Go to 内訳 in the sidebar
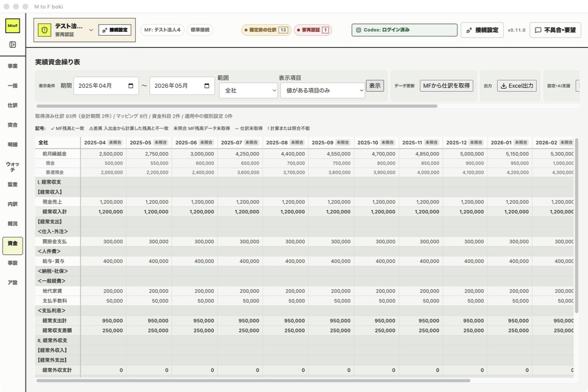Viewport: 588px width, 392px height. (x=12, y=204)
